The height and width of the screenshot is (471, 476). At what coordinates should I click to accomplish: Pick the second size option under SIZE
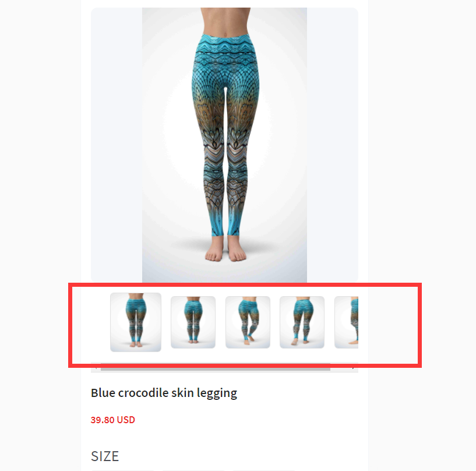[193, 470]
